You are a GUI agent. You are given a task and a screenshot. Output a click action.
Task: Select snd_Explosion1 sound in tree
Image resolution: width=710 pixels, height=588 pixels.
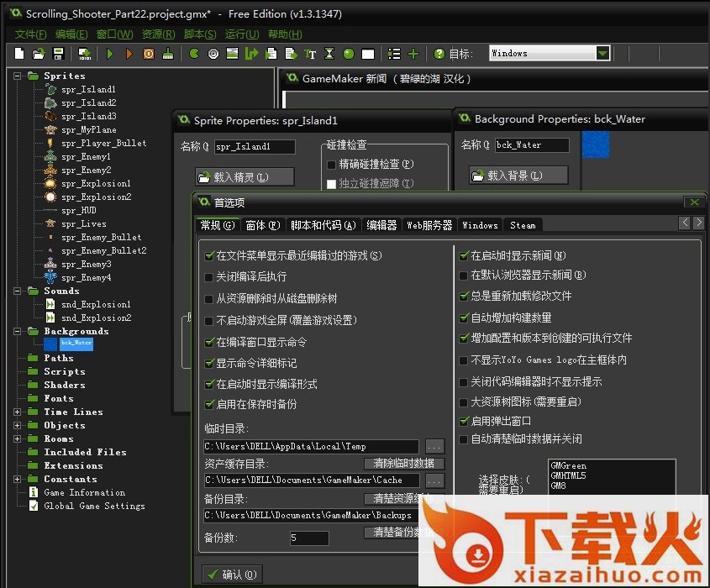click(96, 304)
